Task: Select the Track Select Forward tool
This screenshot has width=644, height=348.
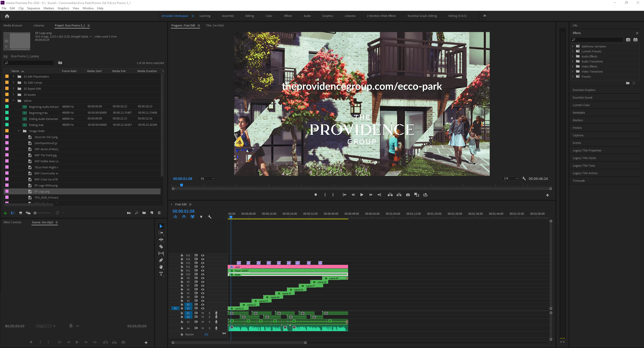Action: point(161,233)
